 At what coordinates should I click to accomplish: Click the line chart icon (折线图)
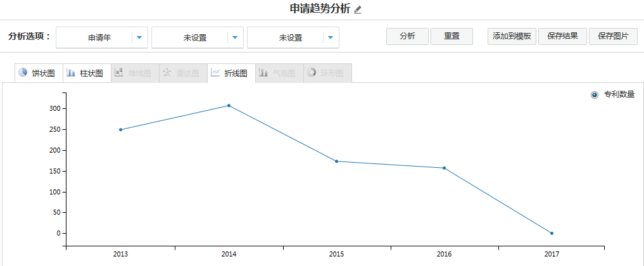(x=215, y=73)
